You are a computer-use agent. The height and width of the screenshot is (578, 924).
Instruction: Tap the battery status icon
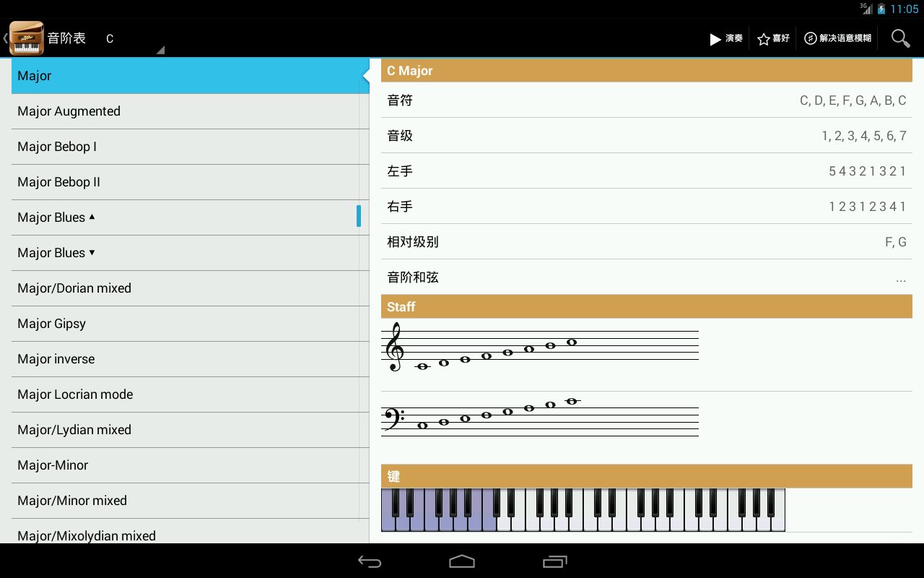(x=881, y=9)
